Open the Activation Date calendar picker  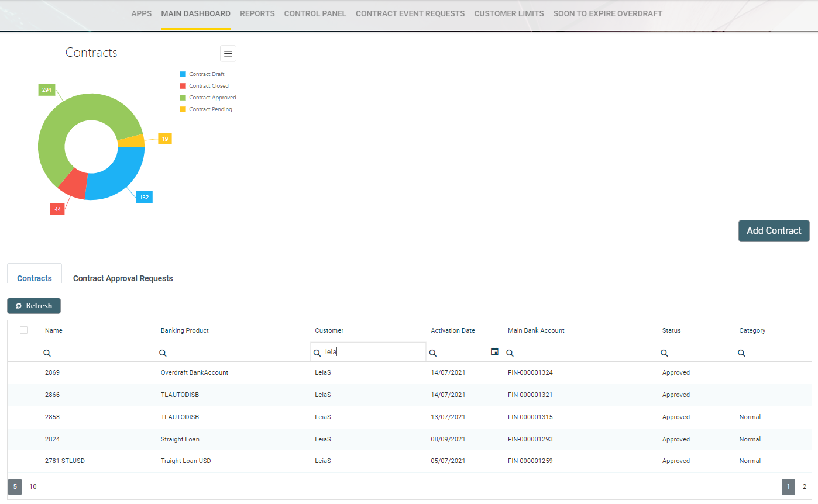coord(494,352)
